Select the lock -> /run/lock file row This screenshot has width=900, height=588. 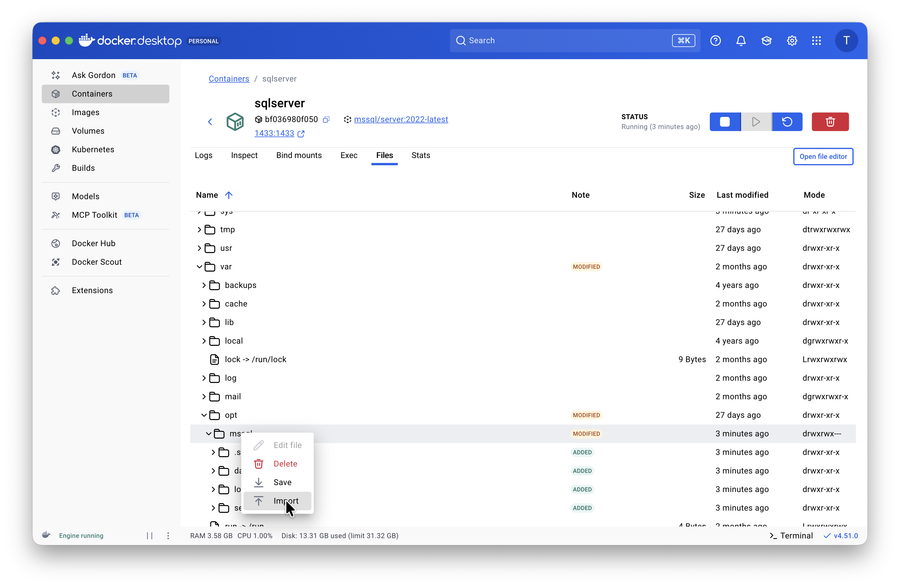coord(522,359)
